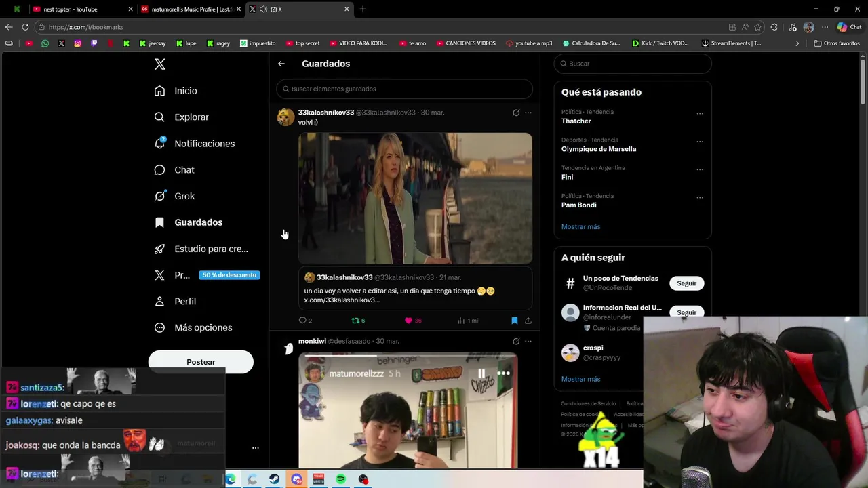
Task: Open the jeersay bookmark
Action: [153, 43]
